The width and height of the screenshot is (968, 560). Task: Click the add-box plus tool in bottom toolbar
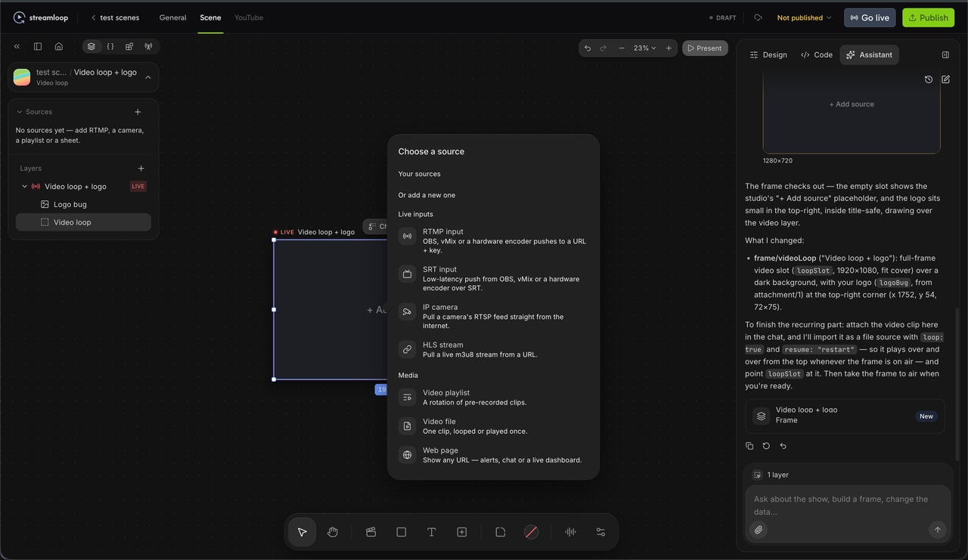coord(462,532)
